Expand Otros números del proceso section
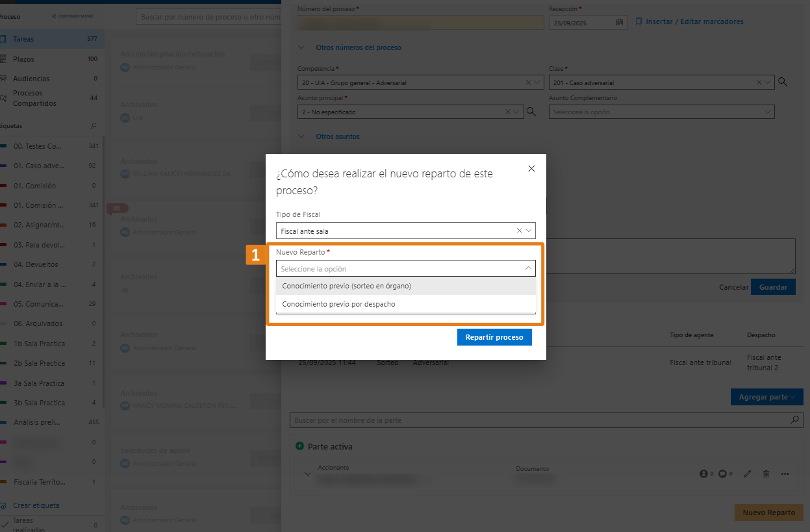 coord(301,47)
